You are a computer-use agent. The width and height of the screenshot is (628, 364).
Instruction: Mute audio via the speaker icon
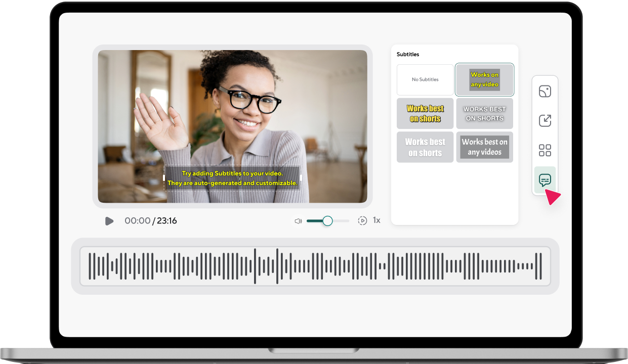click(298, 221)
